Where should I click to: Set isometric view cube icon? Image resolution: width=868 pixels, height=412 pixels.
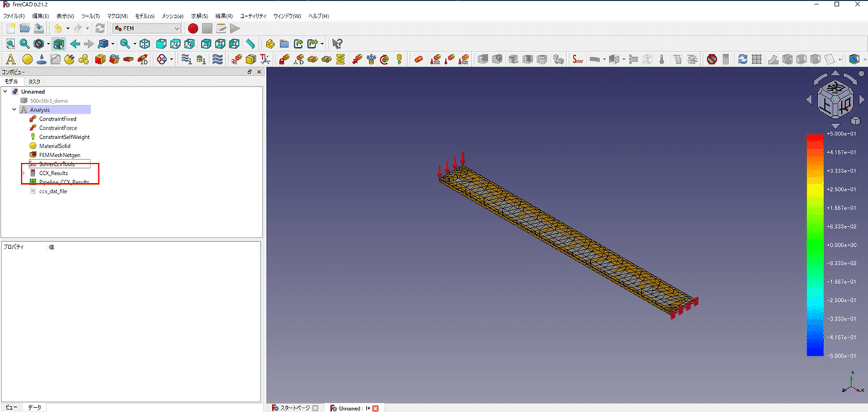(143, 43)
